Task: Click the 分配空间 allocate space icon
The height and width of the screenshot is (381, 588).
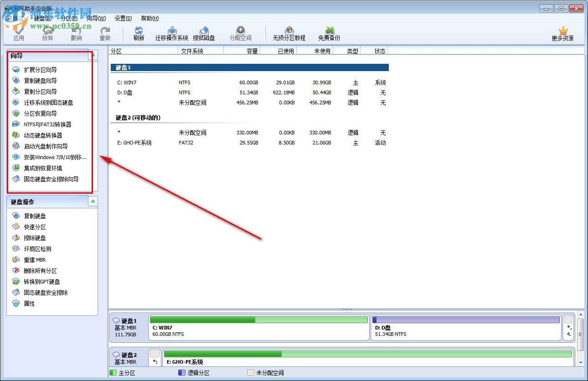Action: (240, 33)
